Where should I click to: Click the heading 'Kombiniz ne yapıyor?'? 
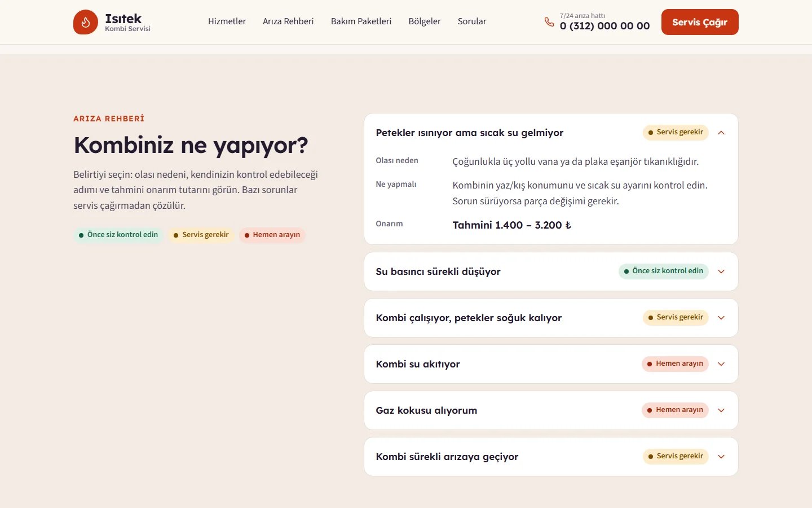coord(191,146)
